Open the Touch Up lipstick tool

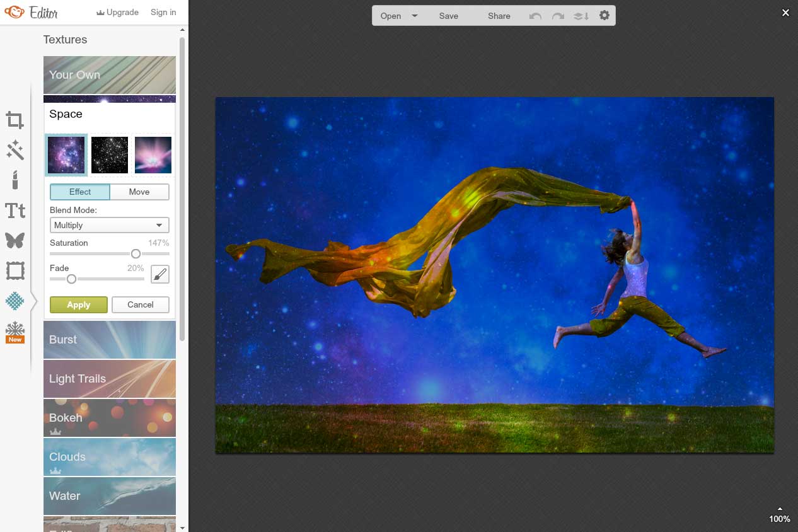(x=15, y=180)
